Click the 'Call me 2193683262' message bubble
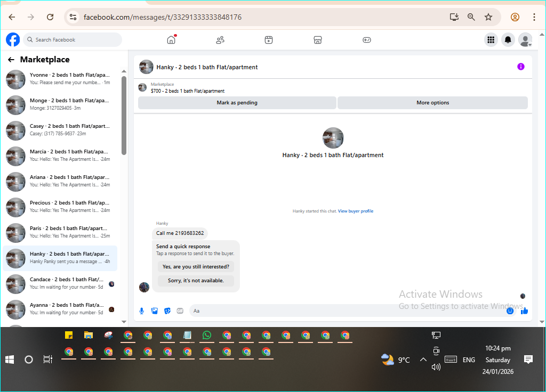Screen dimensions: 546x392 pyautogui.click(x=180, y=233)
